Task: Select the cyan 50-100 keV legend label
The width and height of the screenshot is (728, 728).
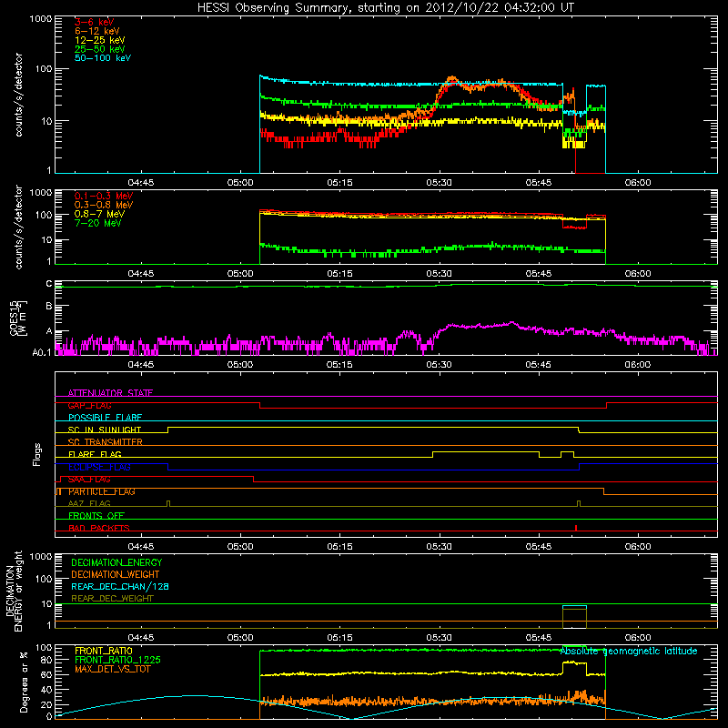Action: 103,58
